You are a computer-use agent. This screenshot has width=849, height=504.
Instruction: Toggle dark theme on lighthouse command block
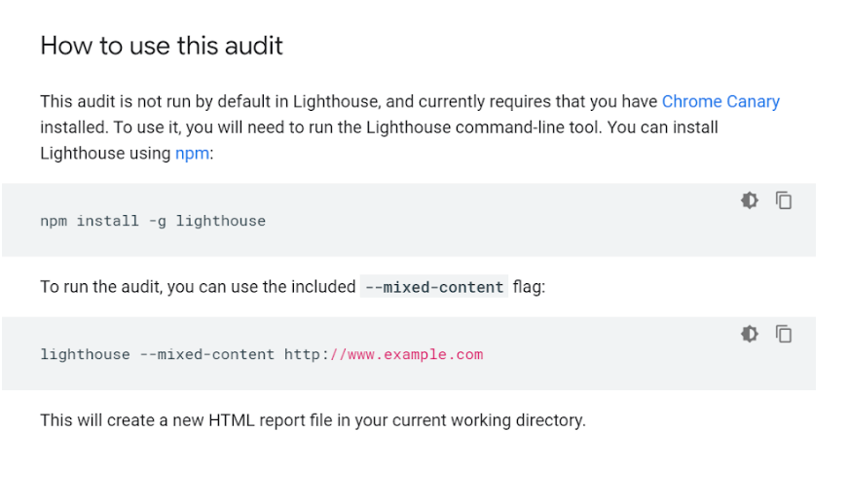(749, 334)
